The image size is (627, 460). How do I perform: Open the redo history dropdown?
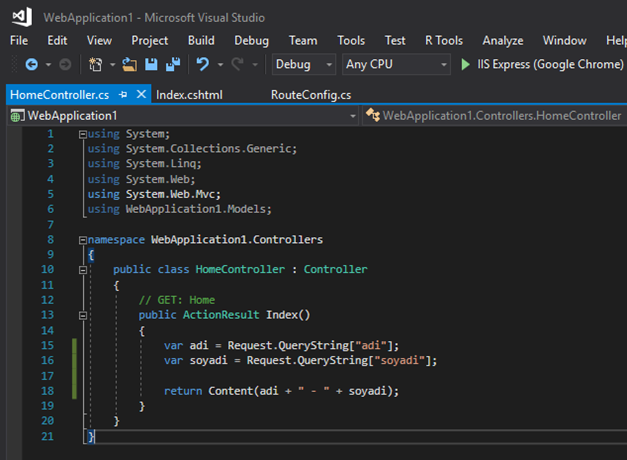(x=255, y=64)
